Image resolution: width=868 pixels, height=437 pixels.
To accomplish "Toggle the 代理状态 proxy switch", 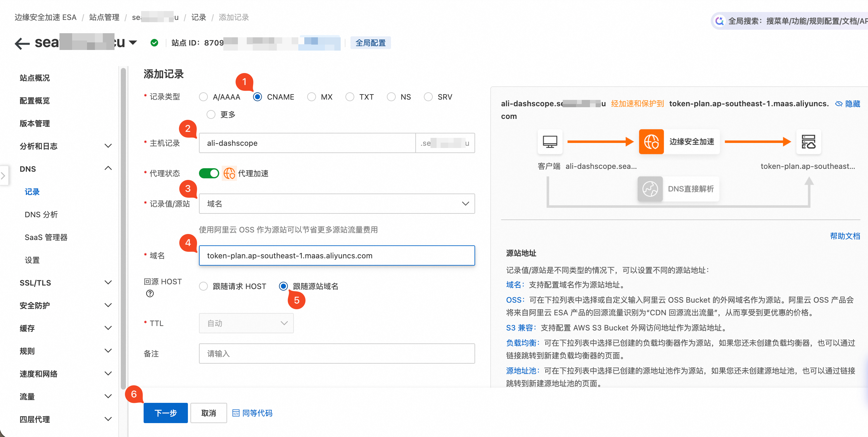I will [x=209, y=174].
